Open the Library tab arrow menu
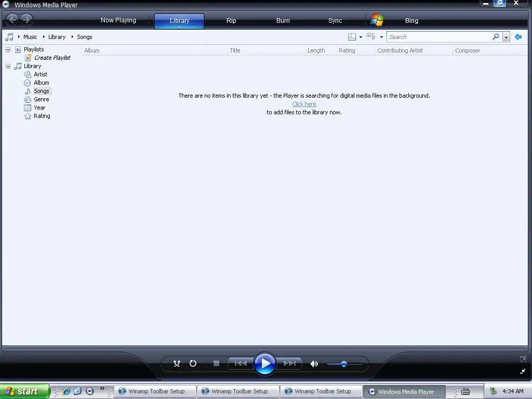Viewport: 532px width, 399px height. (x=179, y=27)
